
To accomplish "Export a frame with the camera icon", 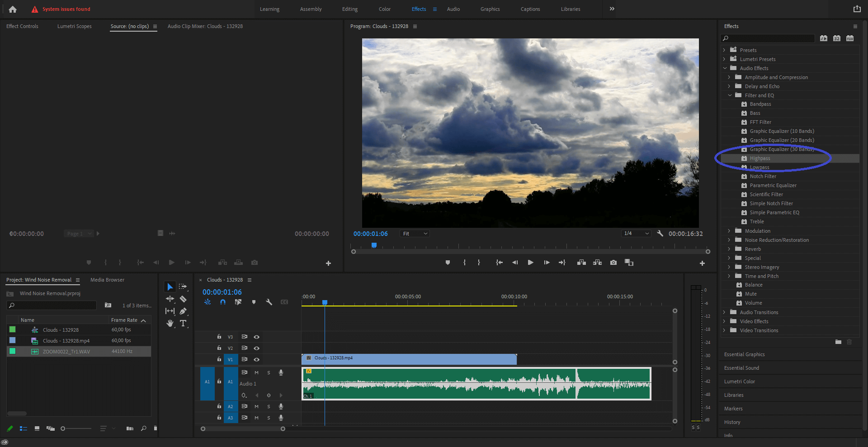I will pyautogui.click(x=613, y=262).
